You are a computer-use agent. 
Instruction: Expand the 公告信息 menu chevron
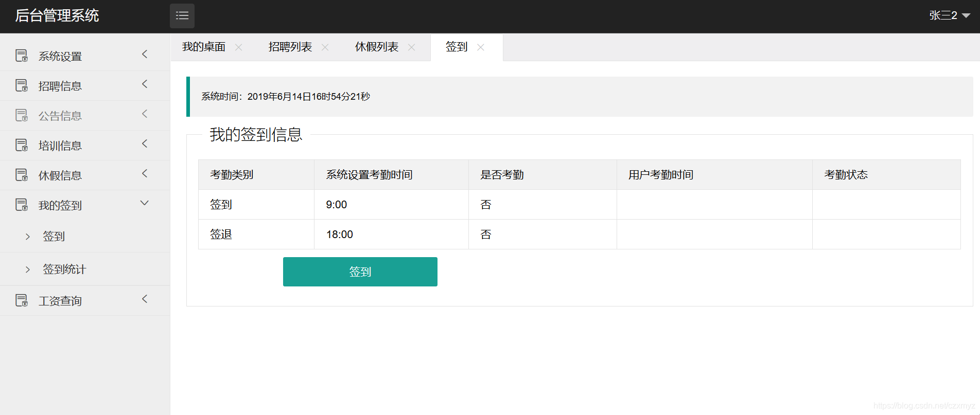coord(145,114)
